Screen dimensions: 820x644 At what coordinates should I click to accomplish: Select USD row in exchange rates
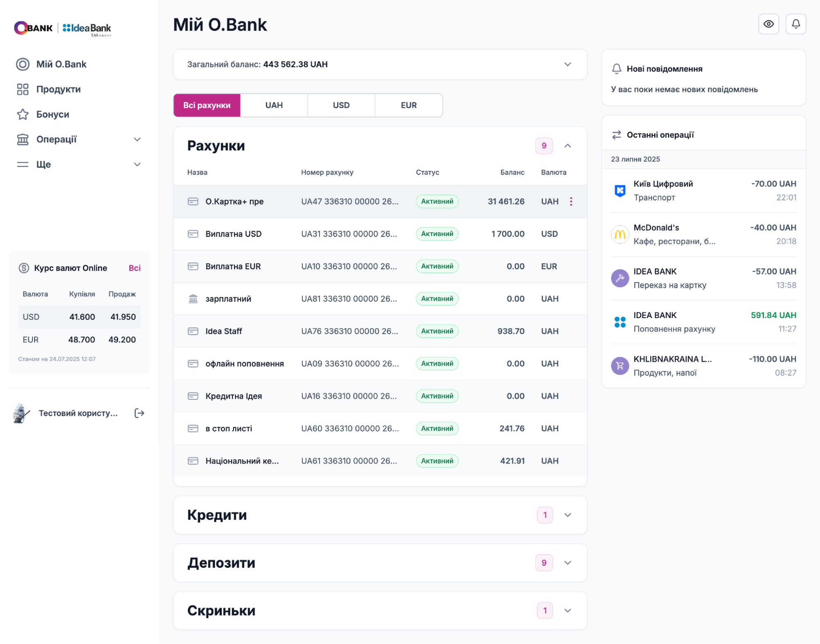(x=79, y=317)
